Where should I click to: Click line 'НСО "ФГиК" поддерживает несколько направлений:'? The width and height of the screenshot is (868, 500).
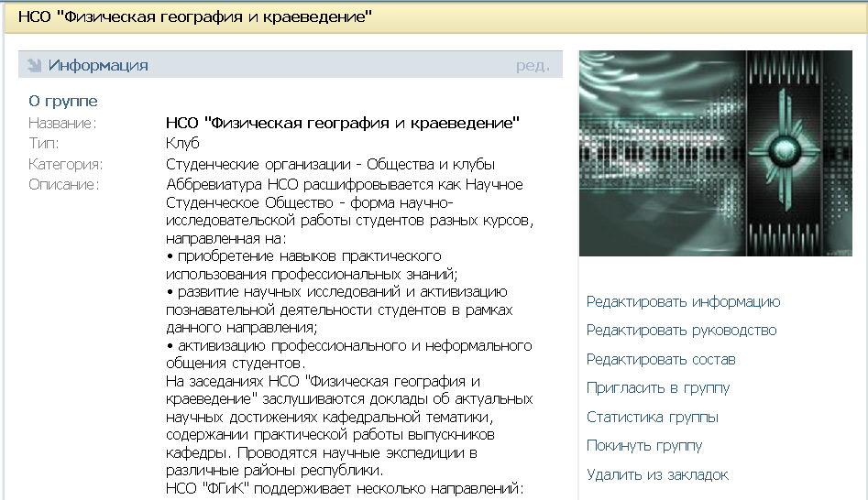[x=345, y=488]
